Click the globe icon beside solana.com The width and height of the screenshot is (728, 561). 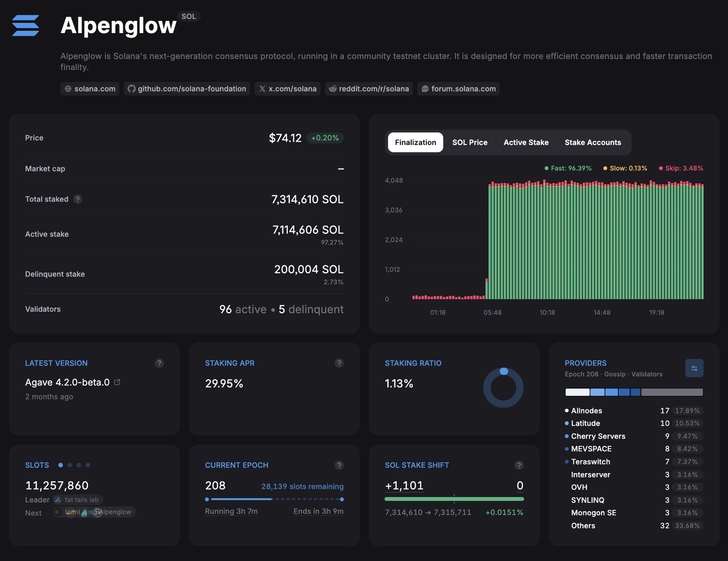tap(68, 89)
